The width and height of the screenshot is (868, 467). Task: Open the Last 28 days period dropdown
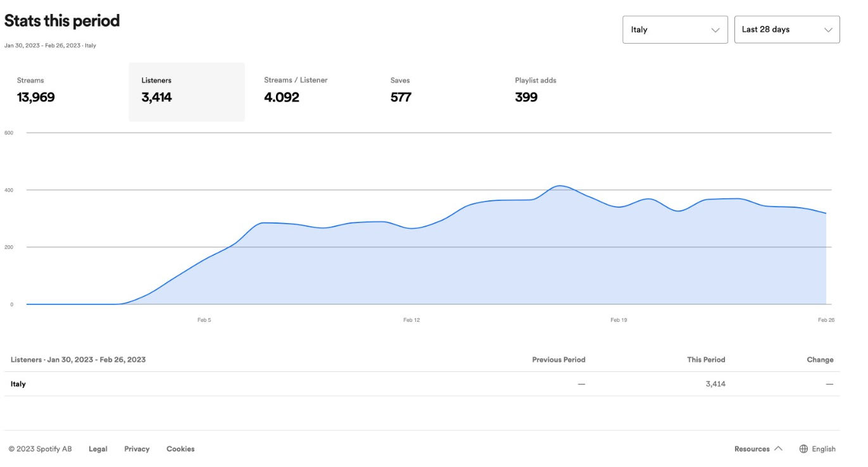[786, 30]
